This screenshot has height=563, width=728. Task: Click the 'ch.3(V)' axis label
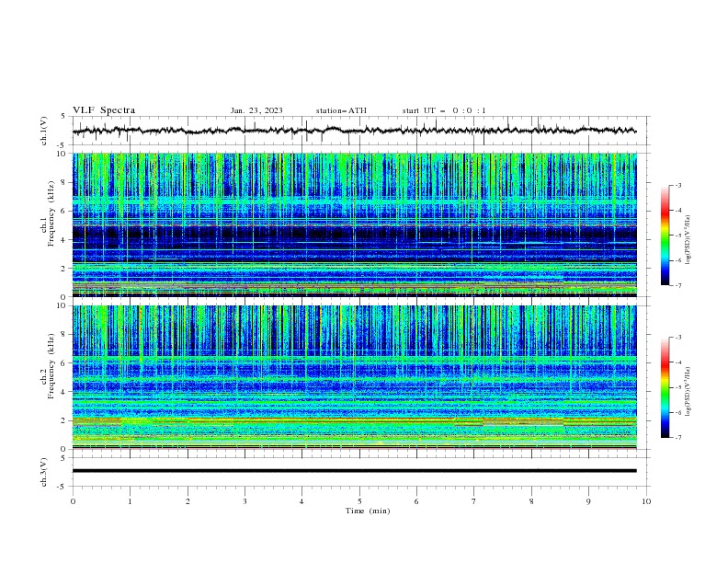(x=44, y=472)
